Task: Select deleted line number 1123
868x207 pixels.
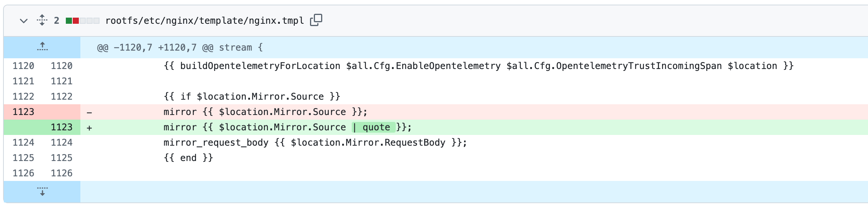Action: [23, 112]
